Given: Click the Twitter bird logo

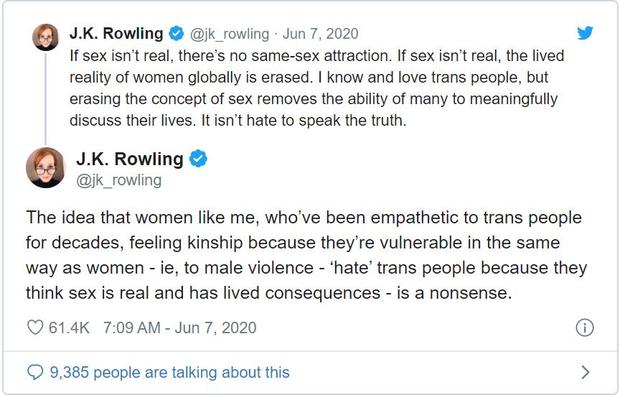Looking at the screenshot, I should click(x=585, y=33).
